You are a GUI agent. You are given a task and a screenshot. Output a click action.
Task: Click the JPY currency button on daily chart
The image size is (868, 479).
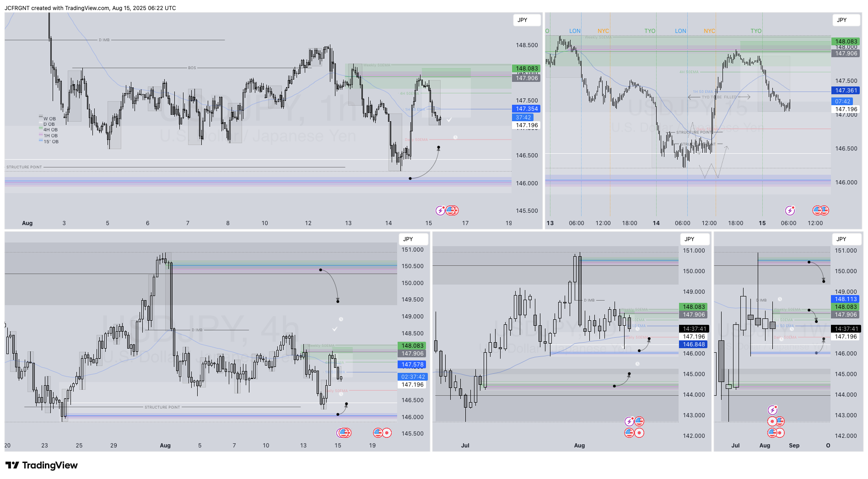pyautogui.click(x=695, y=239)
